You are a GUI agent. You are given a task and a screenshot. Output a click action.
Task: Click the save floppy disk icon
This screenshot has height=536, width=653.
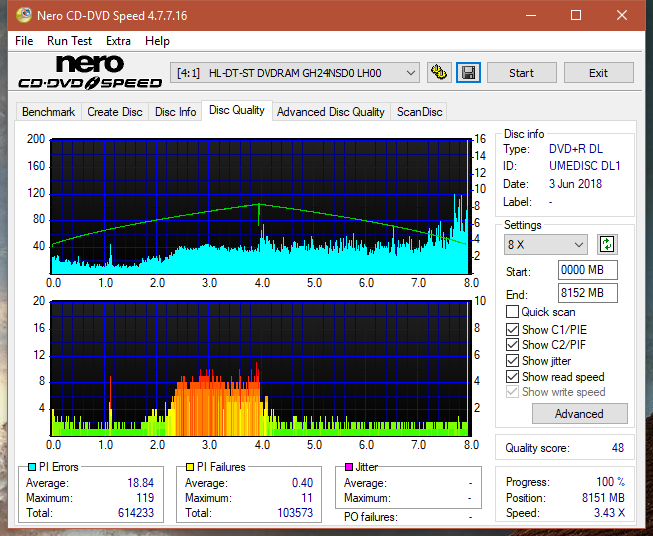[469, 73]
